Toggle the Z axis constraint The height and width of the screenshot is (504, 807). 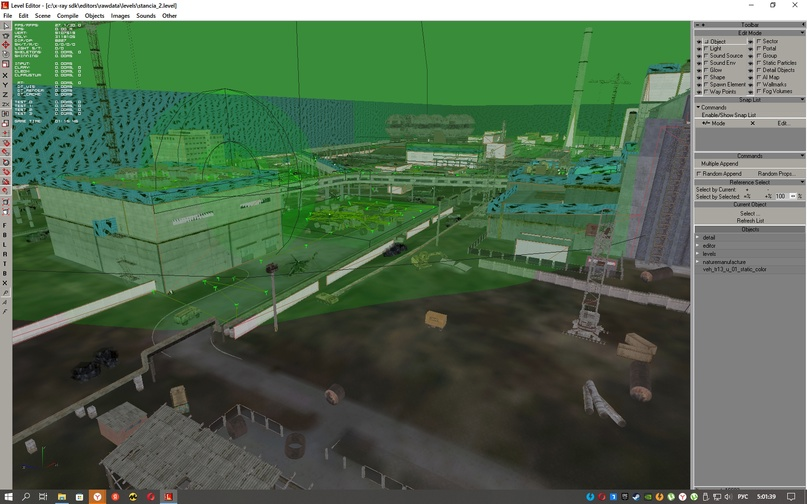click(x=6, y=95)
